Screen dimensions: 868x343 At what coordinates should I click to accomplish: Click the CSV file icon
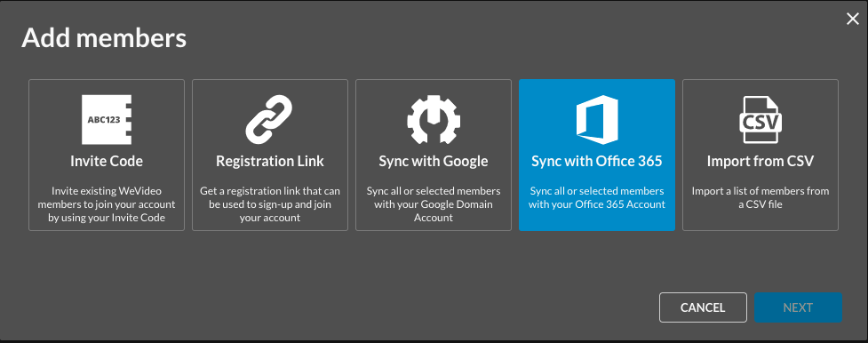pos(760,120)
